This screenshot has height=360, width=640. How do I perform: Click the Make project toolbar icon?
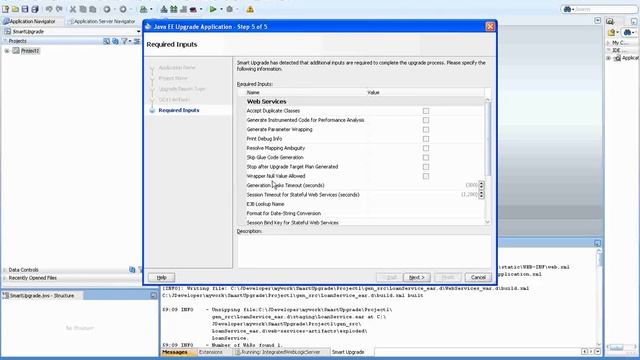point(164,9)
